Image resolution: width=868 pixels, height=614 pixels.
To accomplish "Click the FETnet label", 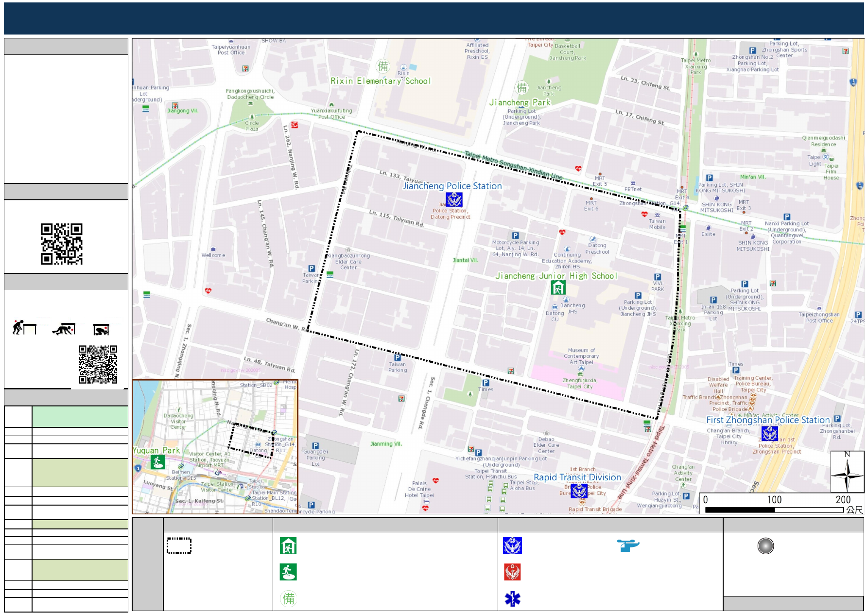I will point(633,190).
